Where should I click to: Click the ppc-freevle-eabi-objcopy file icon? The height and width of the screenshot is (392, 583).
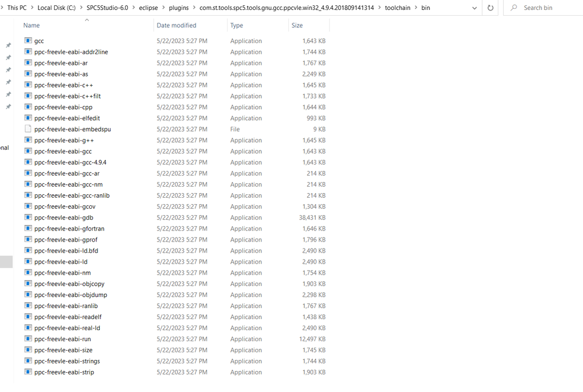pyautogui.click(x=28, y=283)
